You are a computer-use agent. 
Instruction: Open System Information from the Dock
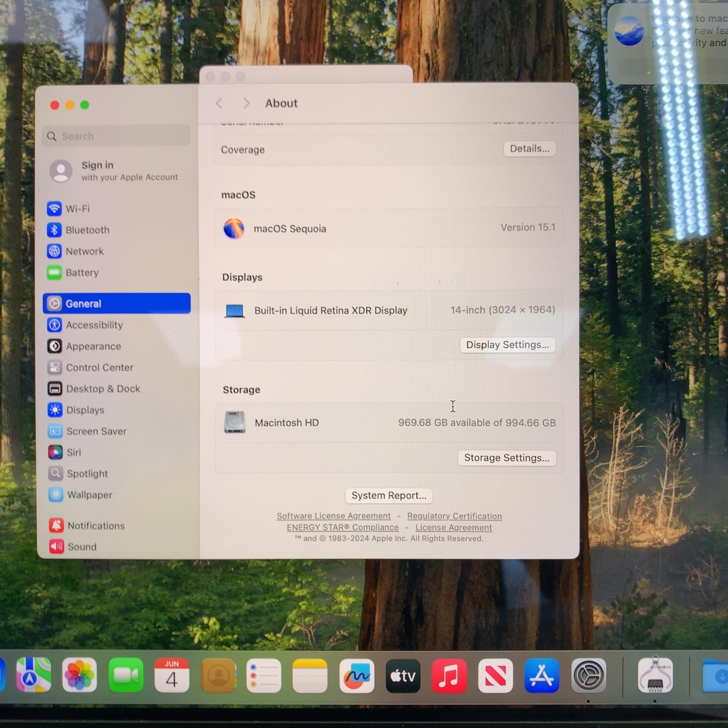(x=655, y=675)
